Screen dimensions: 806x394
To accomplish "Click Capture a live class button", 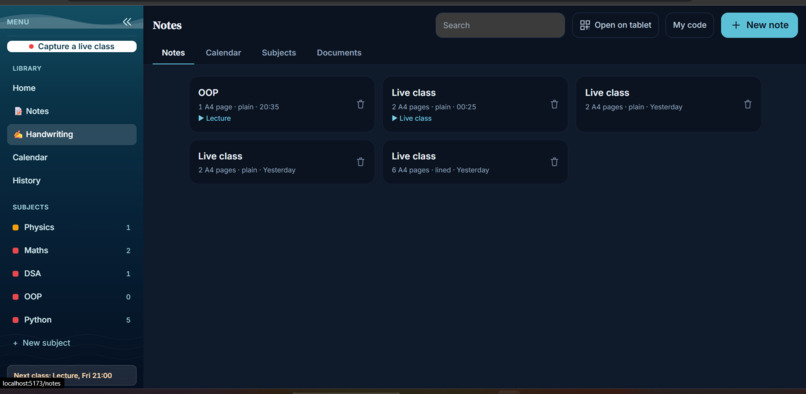I will (72, 46).
